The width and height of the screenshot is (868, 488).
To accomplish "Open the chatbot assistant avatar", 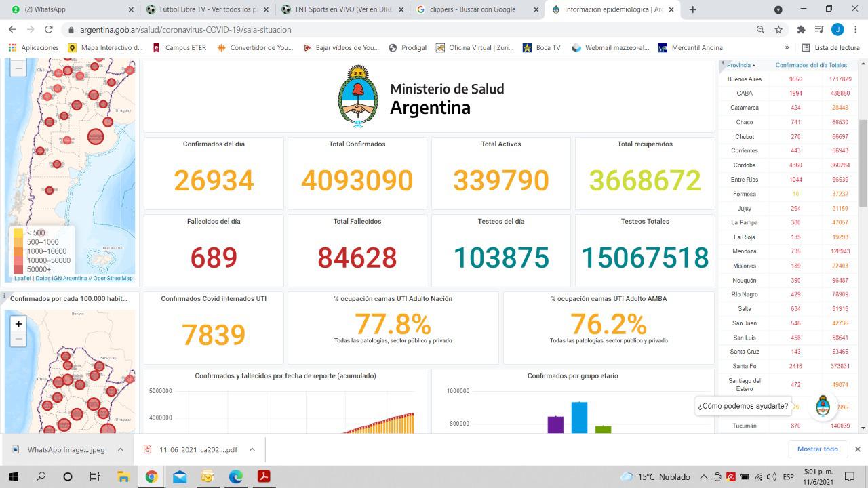I will pyautogui.click(x=823, y=407).
